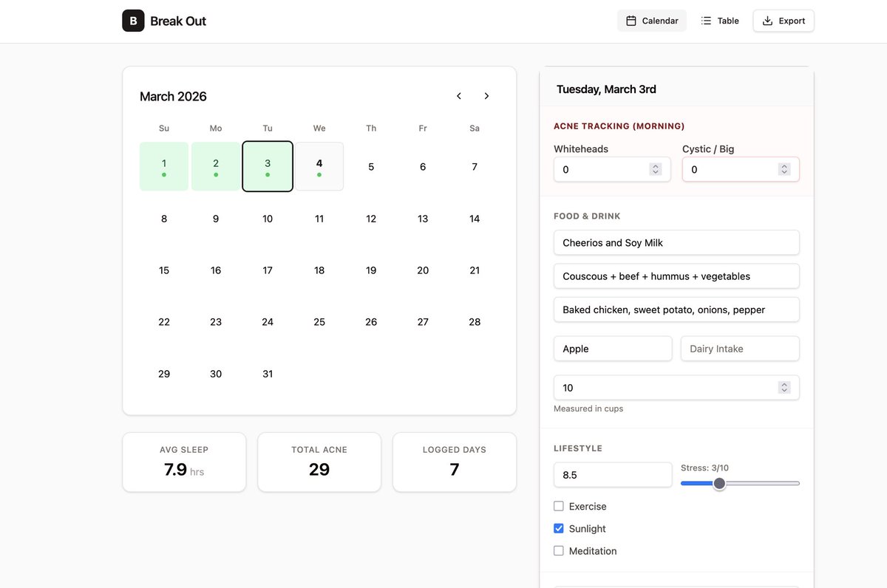Select March 31 on the calendar

tap(268, 374)
